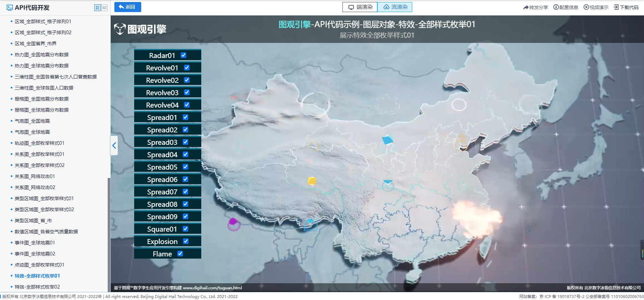Viewport: 644px width, 300px height.
Task: Open 特效-全部样式枚举02 in sidebar list
Action: click(37, 287)
